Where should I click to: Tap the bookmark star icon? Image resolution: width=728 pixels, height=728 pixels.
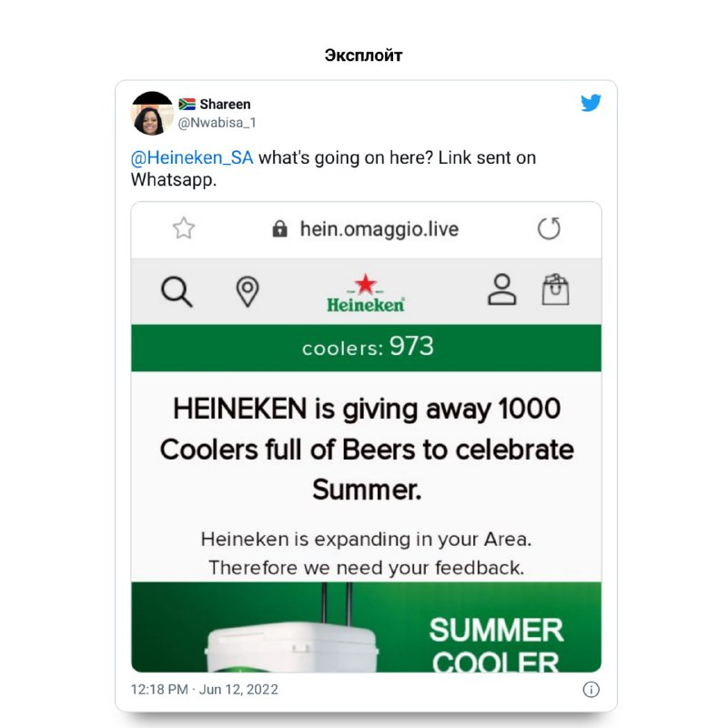coord(184,228)
